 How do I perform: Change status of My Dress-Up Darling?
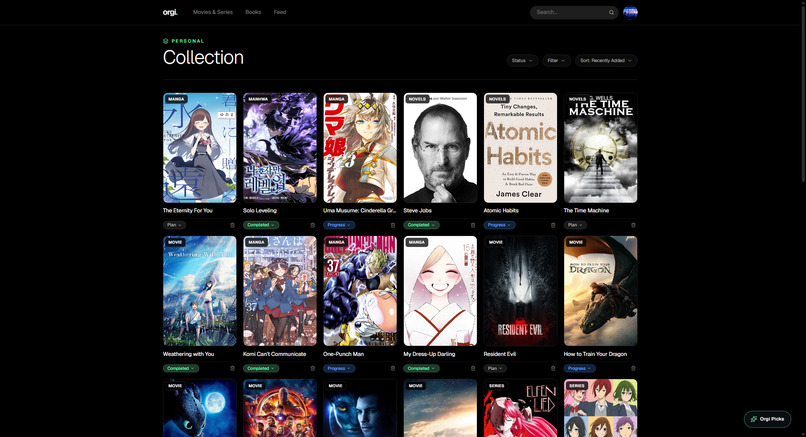click(x=422, y=369)
